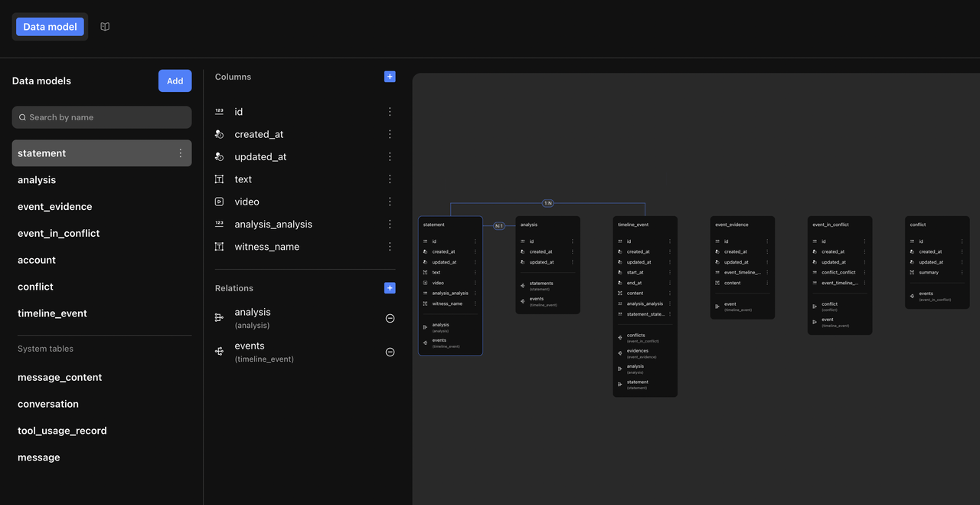The image size is (980, 505).
Task: Open start_at options in timeline_event diagram card
Action: 670,272
